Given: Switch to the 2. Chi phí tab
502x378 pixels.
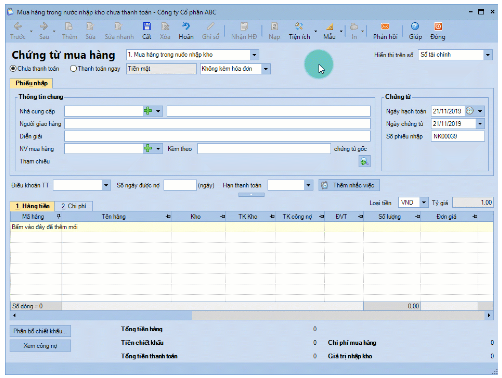Looking at the screenshot, I should [x=74, y=206].
